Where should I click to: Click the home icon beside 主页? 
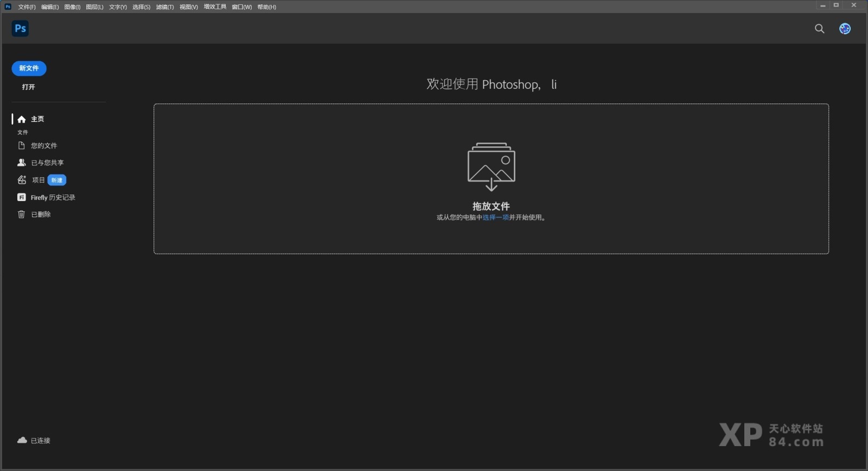(x=22, y=119)
